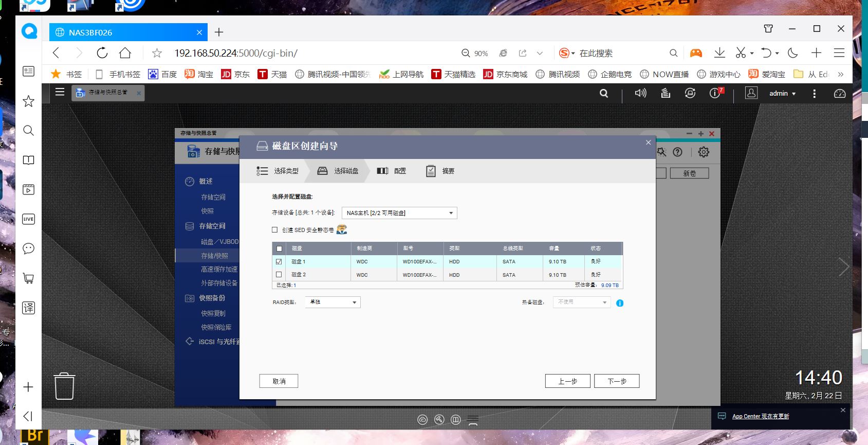Uncheck the Disk 1 checkbox

coord(279,261)
